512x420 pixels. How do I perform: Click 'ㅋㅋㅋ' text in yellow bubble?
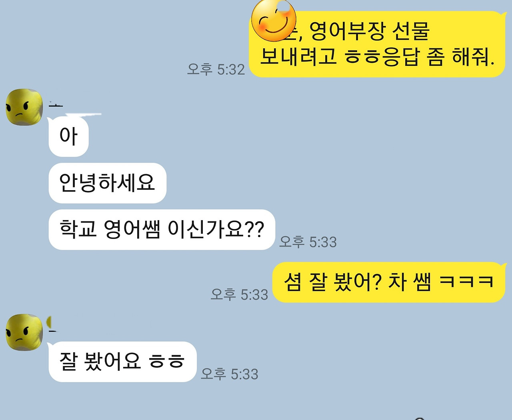pyautogui.click(x=467, y=282)
